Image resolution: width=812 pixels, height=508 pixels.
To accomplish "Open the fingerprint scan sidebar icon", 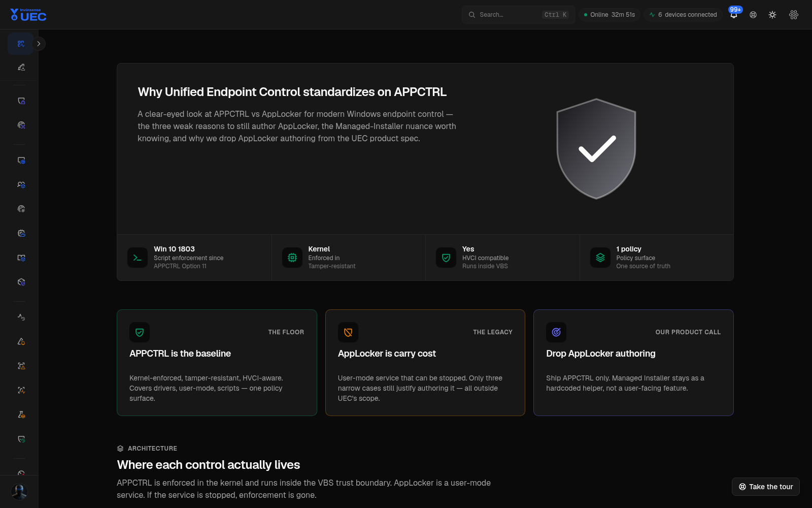I will (x=21, y=125).
